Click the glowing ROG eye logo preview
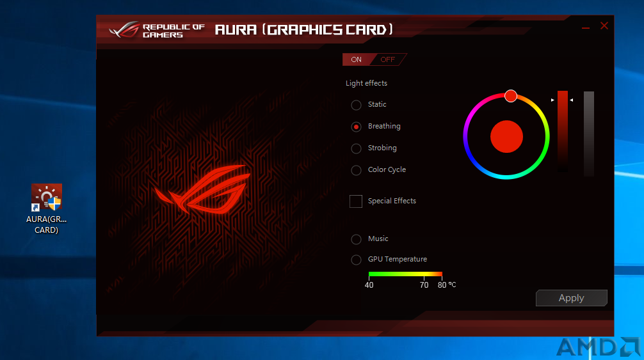This screenshot has width=644, height=360. pyautogui.click(x=202, y=189)
